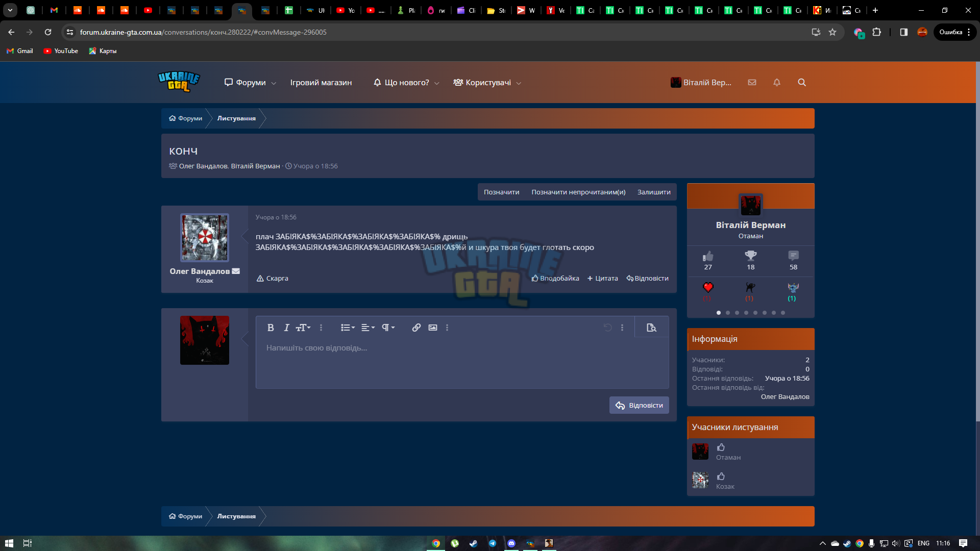Go to Листування in the top breadcrumb

tap(236, 118)
